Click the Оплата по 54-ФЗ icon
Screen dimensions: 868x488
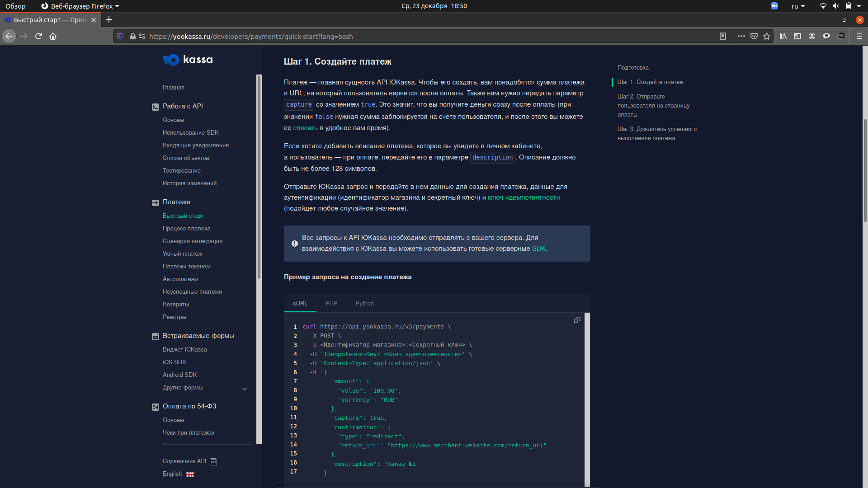(156, 407)
